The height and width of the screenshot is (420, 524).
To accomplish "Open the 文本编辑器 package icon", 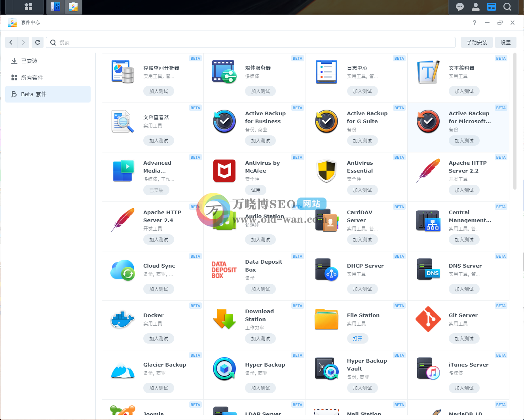I will pyautogui.click(x=428, y=72).
